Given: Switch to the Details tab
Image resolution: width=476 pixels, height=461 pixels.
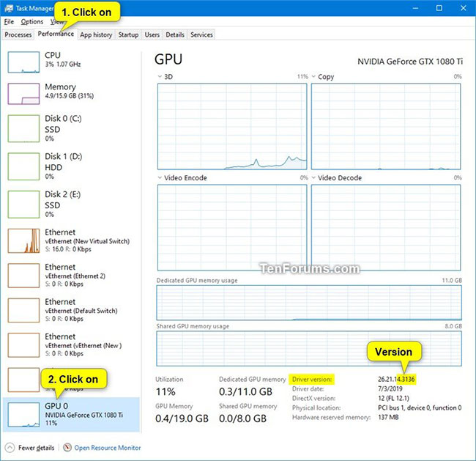Looking at the screenshot, I should point(175,34).
